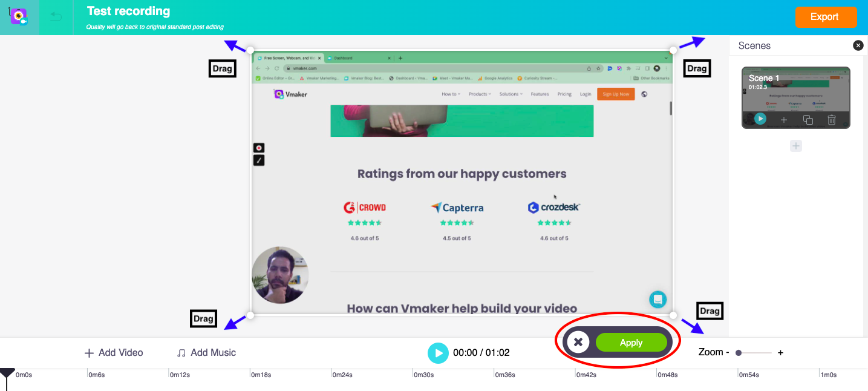Click the top-right crop corner handle
Viewport: 868px width, 391px height.
pos(673,50)
